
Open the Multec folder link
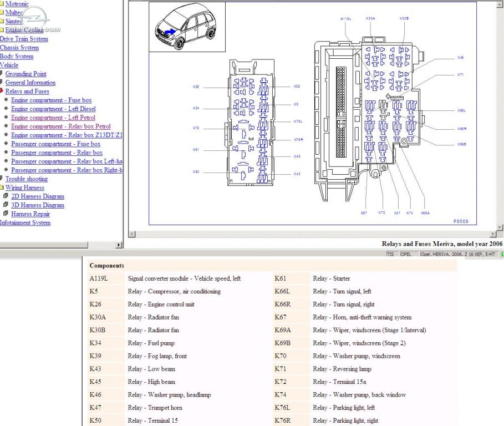click(14, 13)
